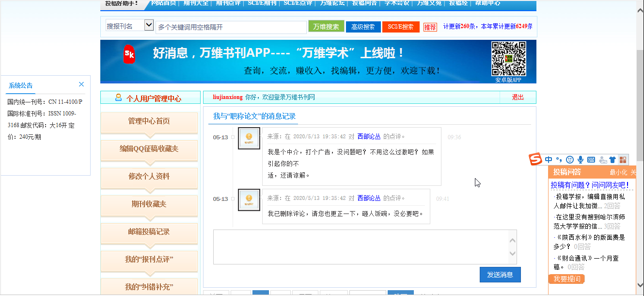Click the 高级搜索 button

coord(363,27)
